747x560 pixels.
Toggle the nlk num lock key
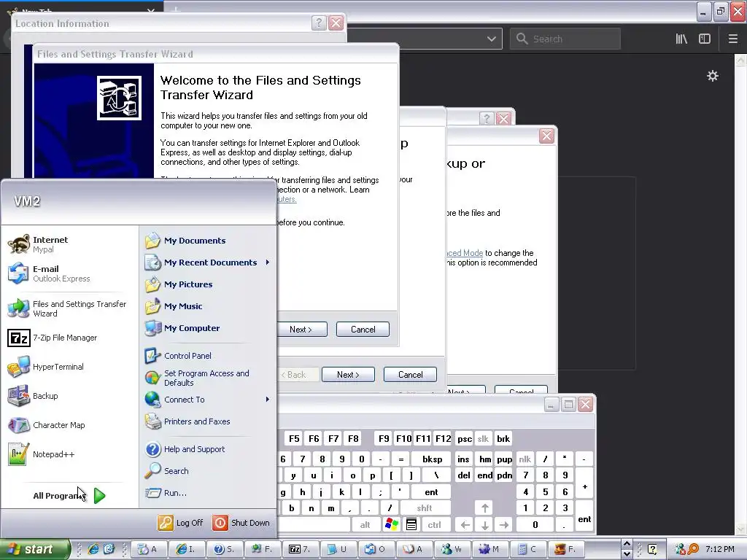tap(525, 459)
